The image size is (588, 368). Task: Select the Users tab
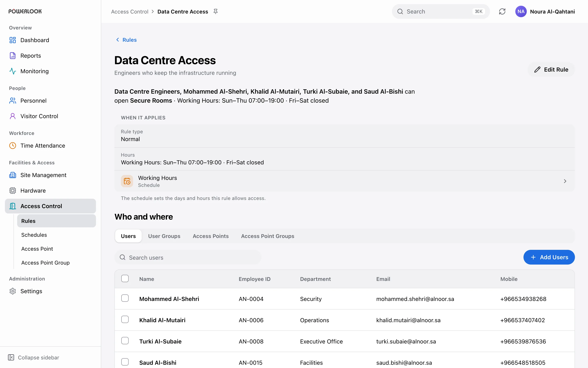[128, 236]
